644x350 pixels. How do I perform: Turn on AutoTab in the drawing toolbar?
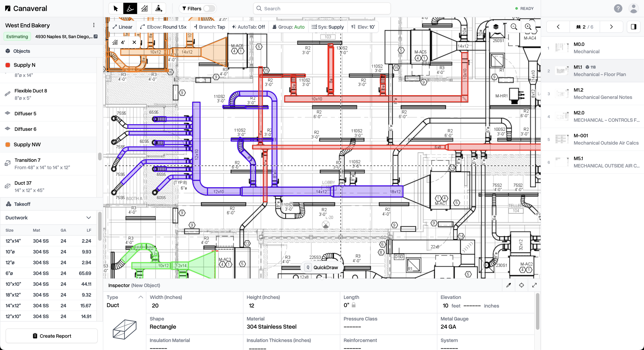(x=248, y=27)
